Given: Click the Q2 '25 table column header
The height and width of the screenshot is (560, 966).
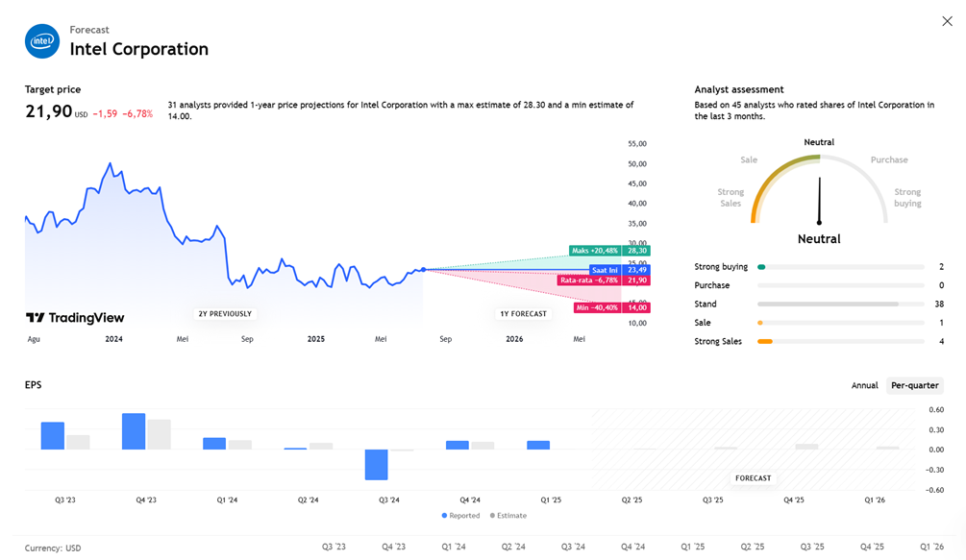Looking at the screenshot, I should 753,547.
